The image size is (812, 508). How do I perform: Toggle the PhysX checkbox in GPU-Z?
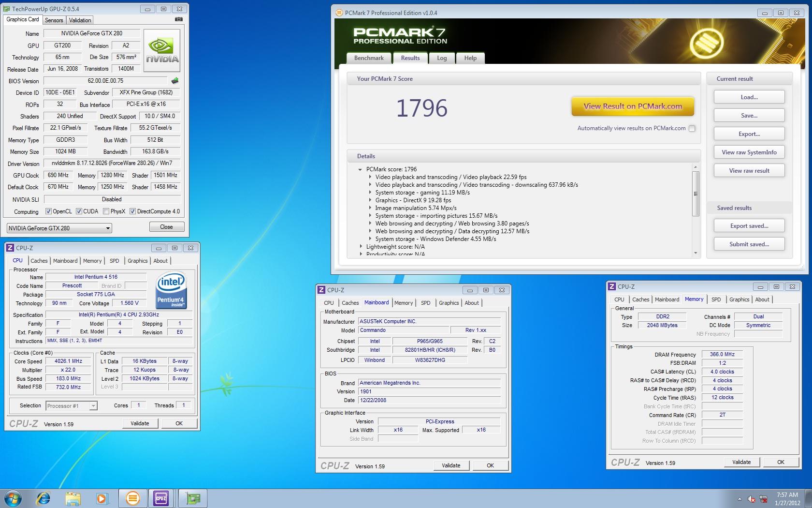(x=106, y=211)
